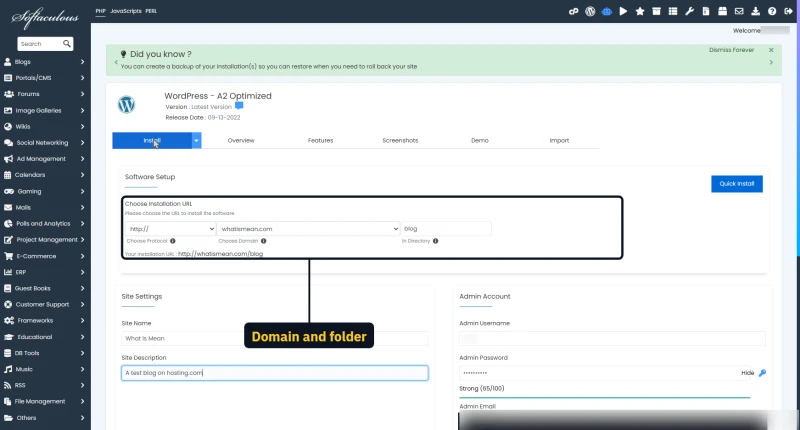The height and width of the screenshot is (430, 800).
Task: Click the password strength bar
Action: click(x=605, y=397)
